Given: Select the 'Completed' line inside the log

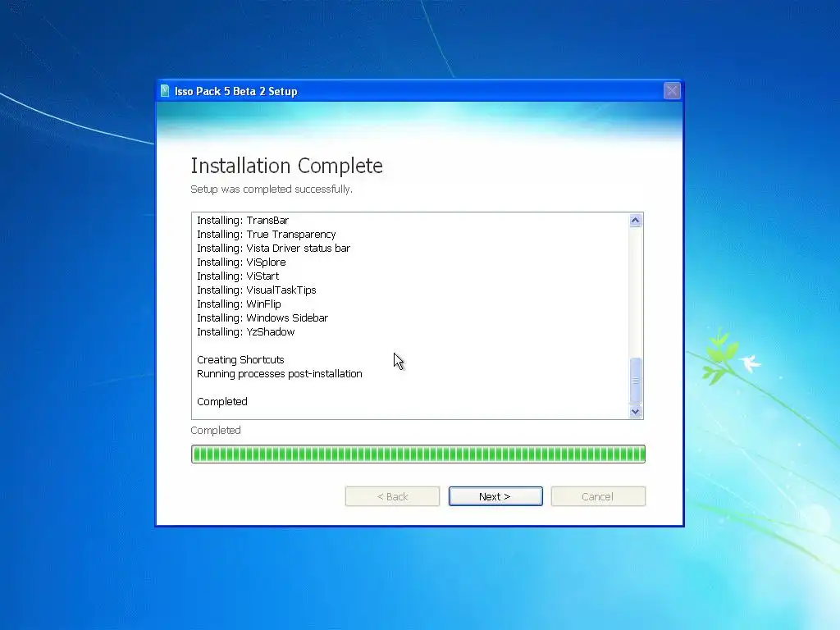Looking at the screenshot, I should (222, 401).
